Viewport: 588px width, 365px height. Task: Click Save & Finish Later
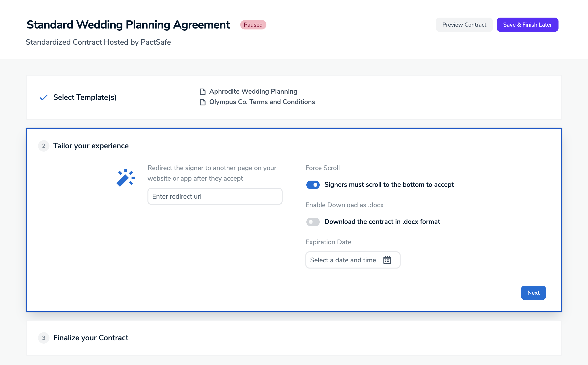(527, 25)
